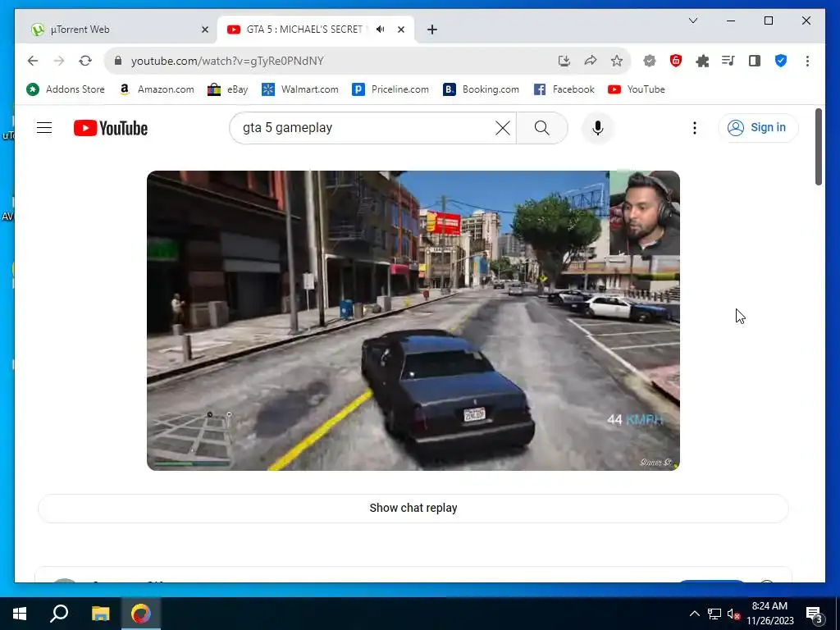Image resolution: width=840 pixels, height=630 pixels.
Task: Open the Addons Store bookmark
Action: (66, 89)
